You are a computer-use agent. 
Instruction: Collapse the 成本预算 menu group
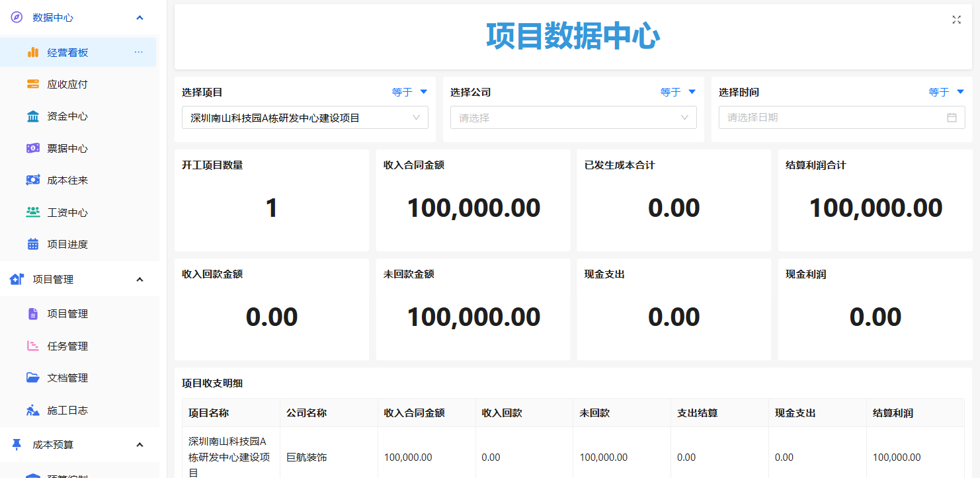pos(140,445)
